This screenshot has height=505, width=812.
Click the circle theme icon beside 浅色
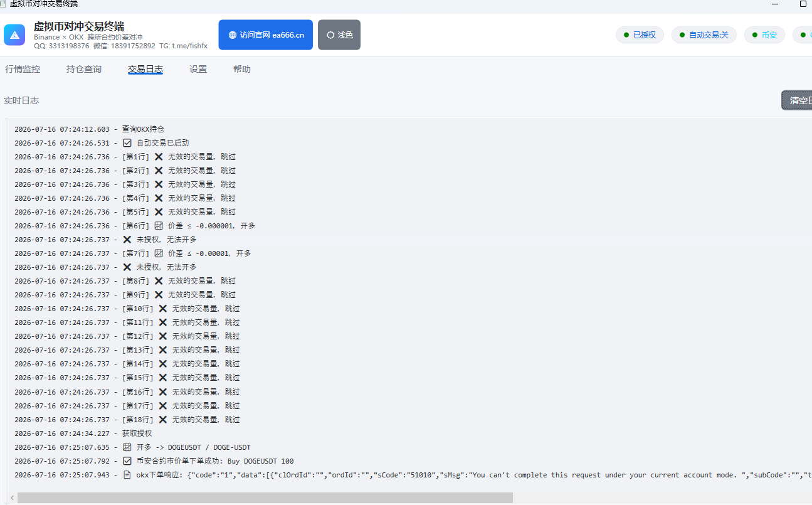[330, 35]
